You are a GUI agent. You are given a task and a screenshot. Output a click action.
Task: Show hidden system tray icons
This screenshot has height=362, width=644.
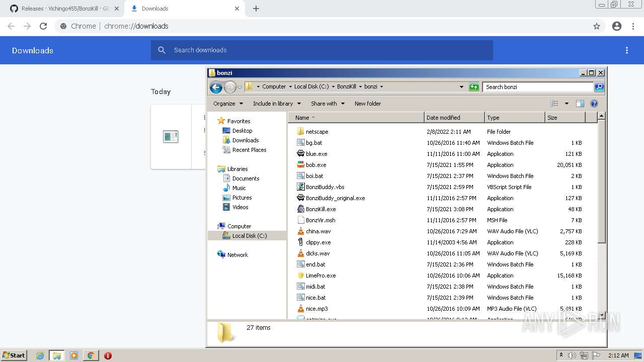click(x=561, y=355)
